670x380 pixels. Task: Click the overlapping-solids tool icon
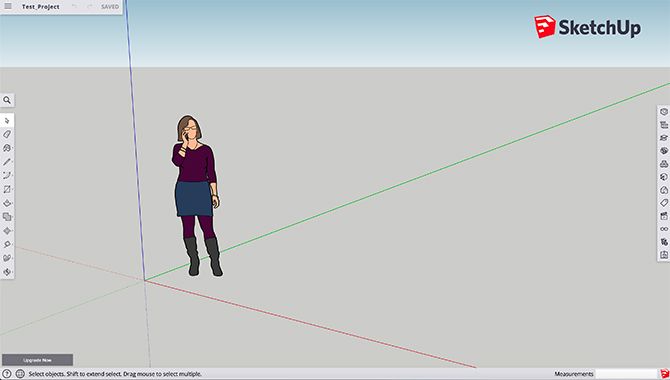[x=7, y=217]
